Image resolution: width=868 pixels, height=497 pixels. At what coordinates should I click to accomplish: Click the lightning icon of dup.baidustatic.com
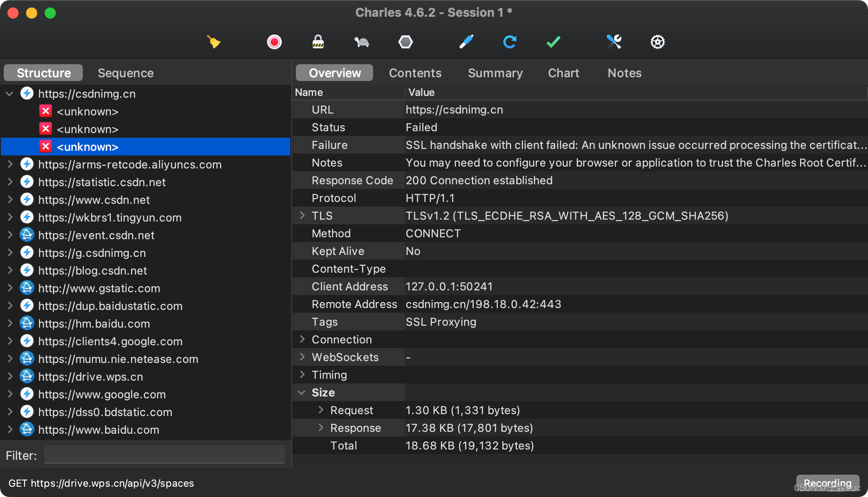27,306
